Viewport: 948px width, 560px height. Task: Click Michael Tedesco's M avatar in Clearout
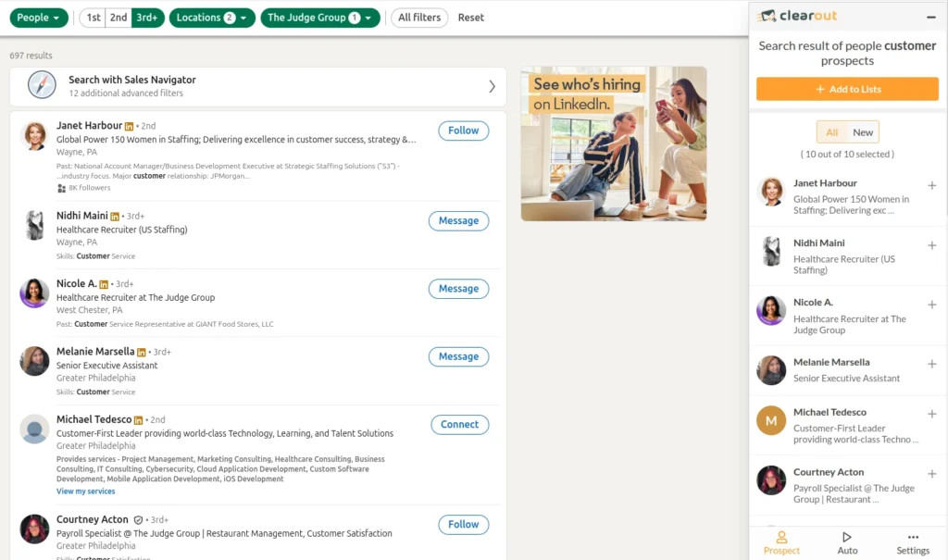point(771,420)
